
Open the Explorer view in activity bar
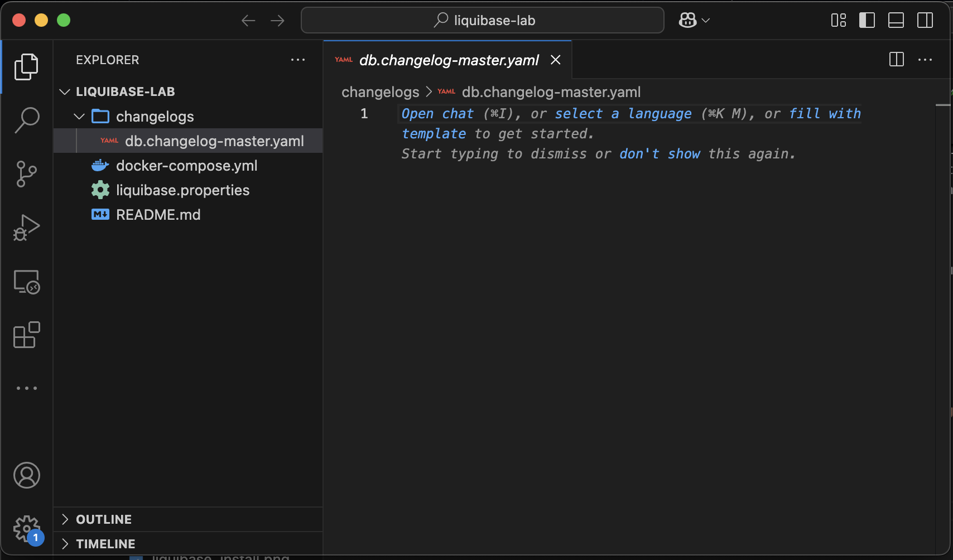[x=26, y=67]
